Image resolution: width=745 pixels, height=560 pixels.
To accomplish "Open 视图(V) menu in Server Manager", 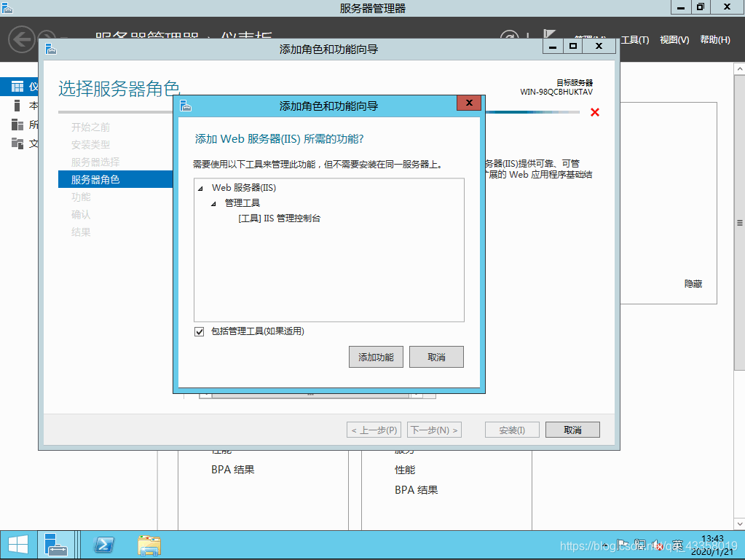I will [x=674, y=40].
